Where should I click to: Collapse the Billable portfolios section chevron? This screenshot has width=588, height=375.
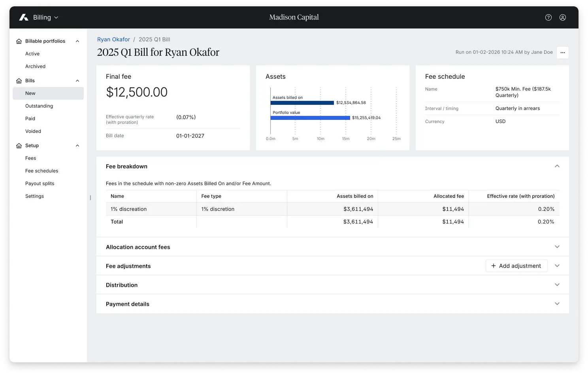77,41
